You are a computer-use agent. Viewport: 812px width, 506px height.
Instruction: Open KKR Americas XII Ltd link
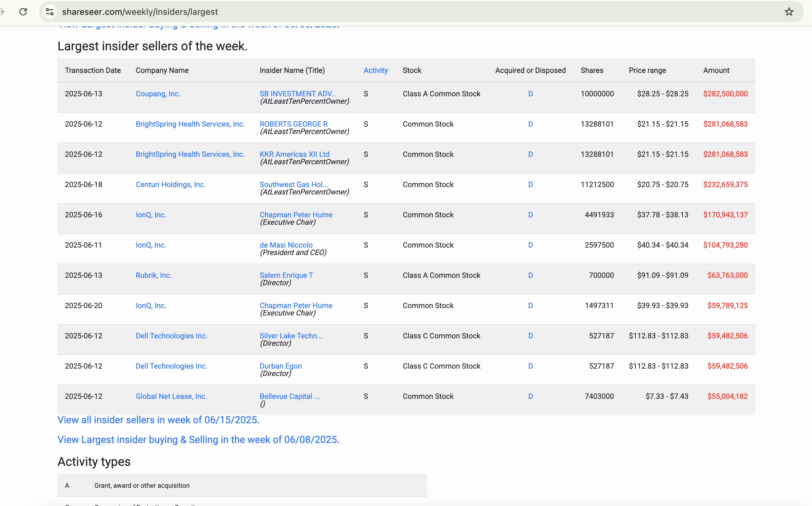click(294, 154)
